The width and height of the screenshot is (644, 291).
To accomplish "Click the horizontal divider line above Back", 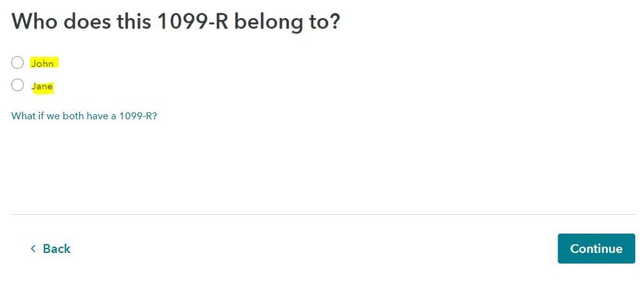I will coord(322,214).
